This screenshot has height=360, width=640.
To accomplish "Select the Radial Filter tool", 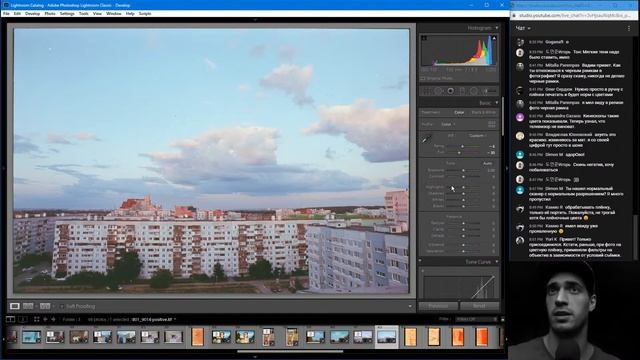I will 474,91.
